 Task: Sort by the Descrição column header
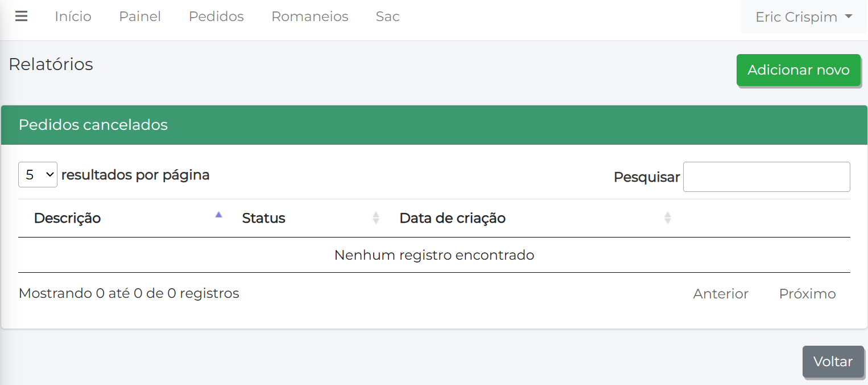click(x=68, y=218)
